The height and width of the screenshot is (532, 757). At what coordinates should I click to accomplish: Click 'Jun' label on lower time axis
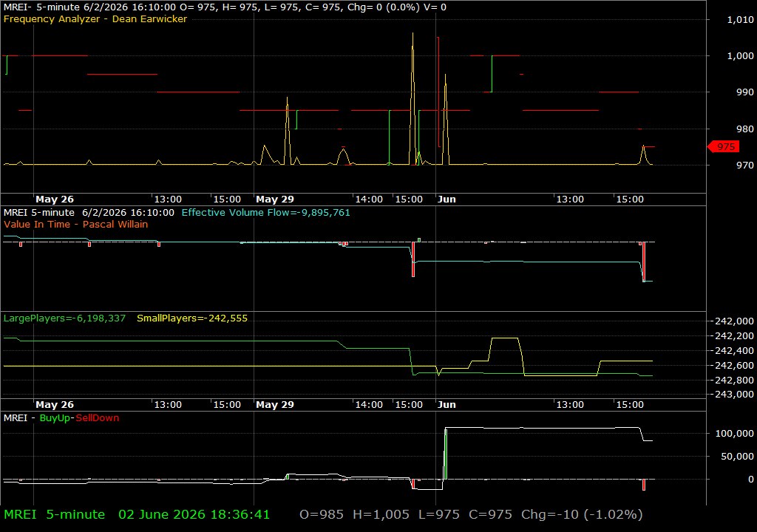pyautogui.click(x=447, y=405)
